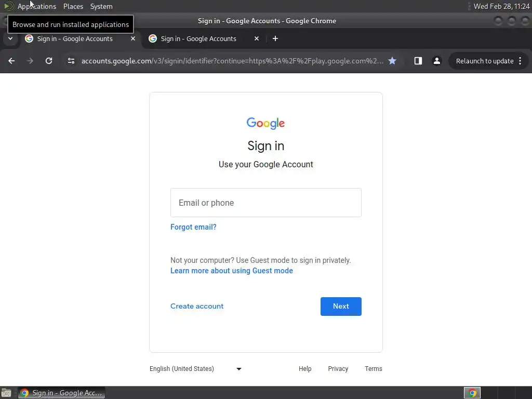Open the System menu

tap(101, 6)
